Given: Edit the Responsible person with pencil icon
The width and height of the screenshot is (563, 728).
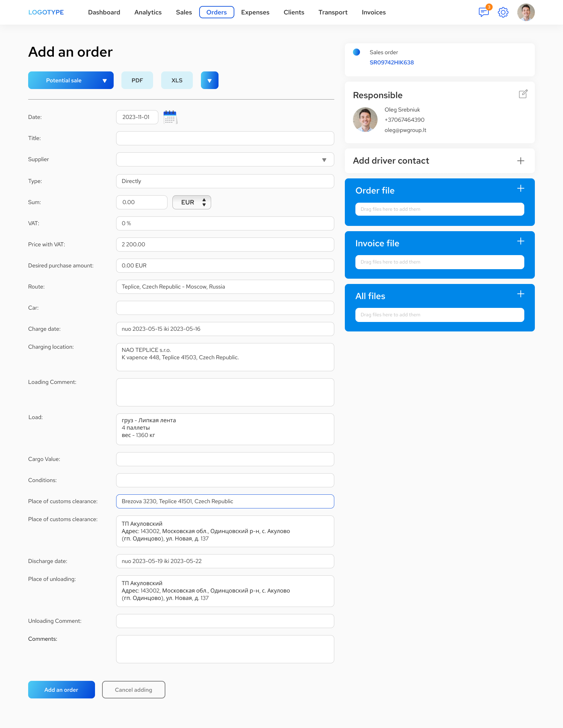Looking at the screenshot, I should tap(523, 94).
